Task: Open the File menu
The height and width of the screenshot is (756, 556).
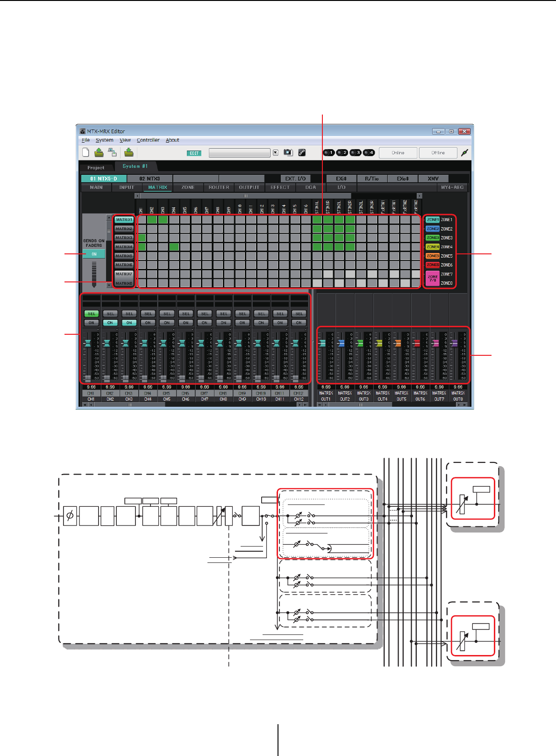Action: pos(86,140)
